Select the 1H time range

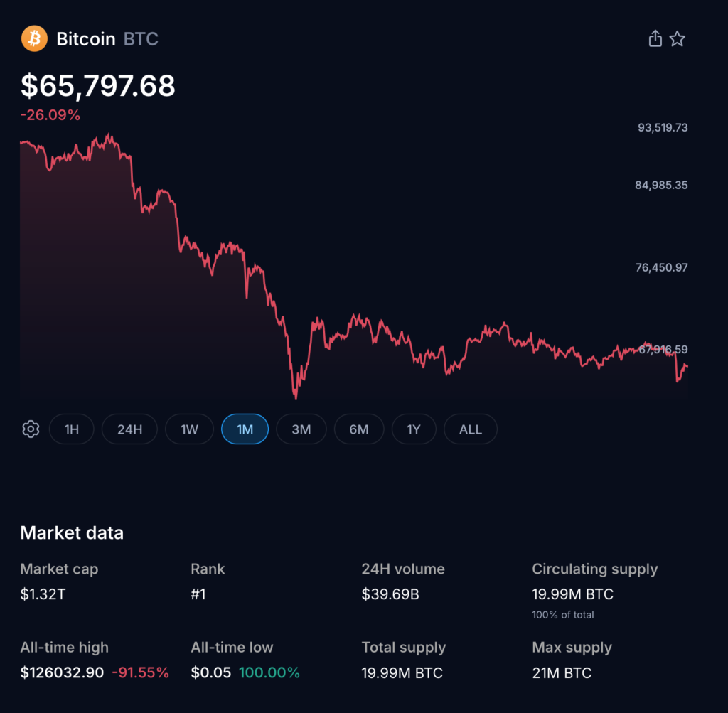click(71, 429)
